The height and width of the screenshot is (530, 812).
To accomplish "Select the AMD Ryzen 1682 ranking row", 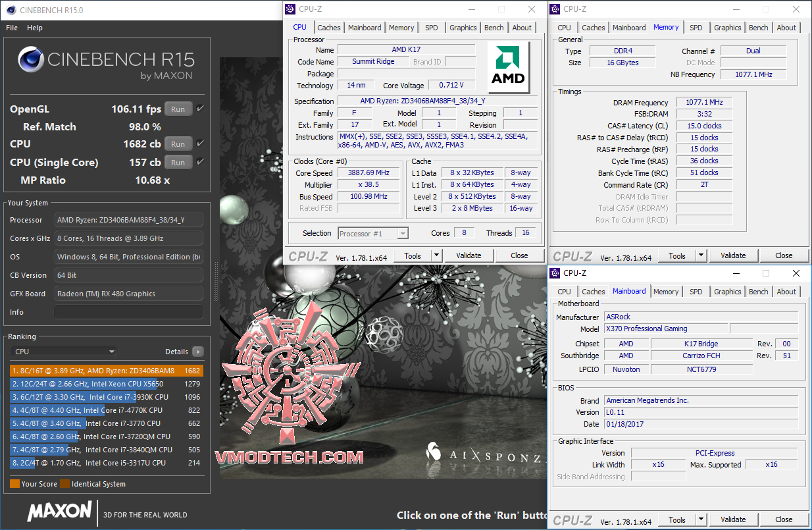I will click(x=106, y=371).
